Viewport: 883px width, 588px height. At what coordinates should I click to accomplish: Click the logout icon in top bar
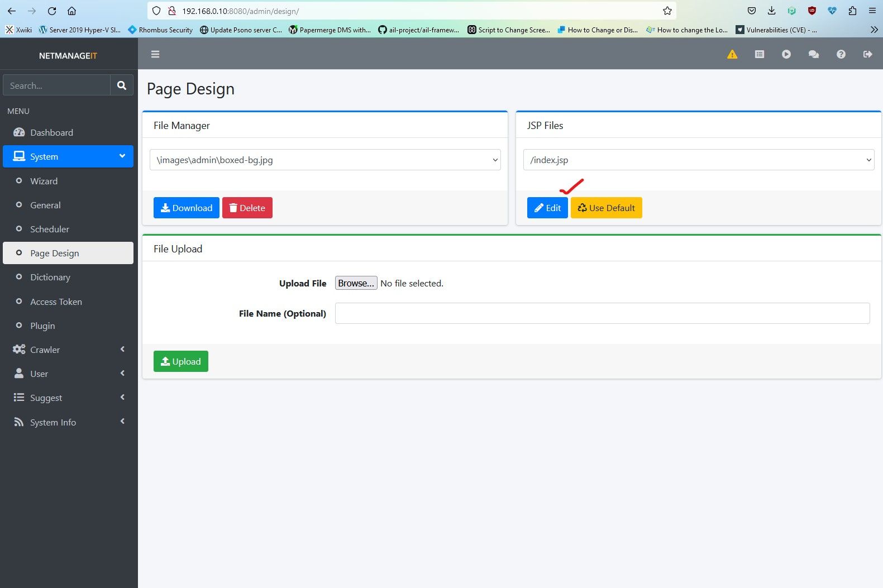(x=867, y=54)
